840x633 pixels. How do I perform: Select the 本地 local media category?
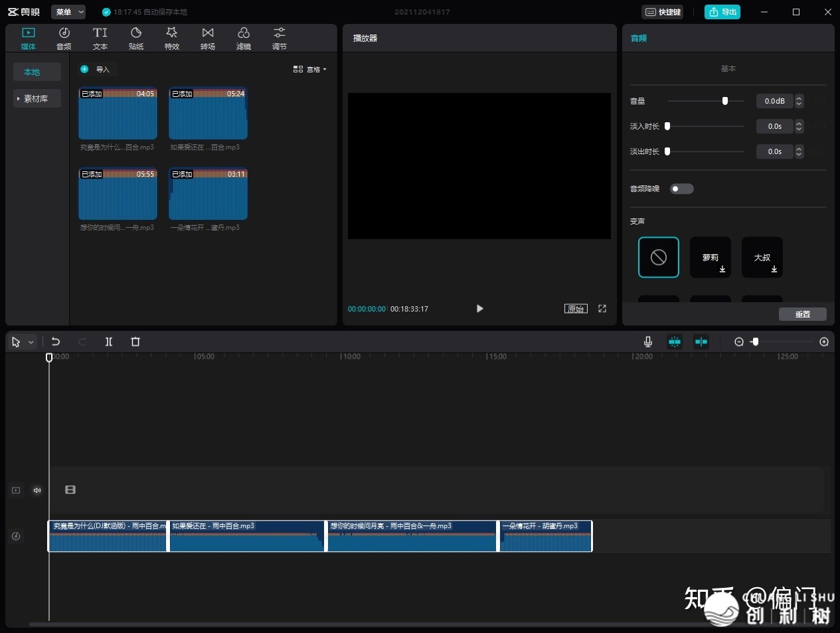point(37,72)
